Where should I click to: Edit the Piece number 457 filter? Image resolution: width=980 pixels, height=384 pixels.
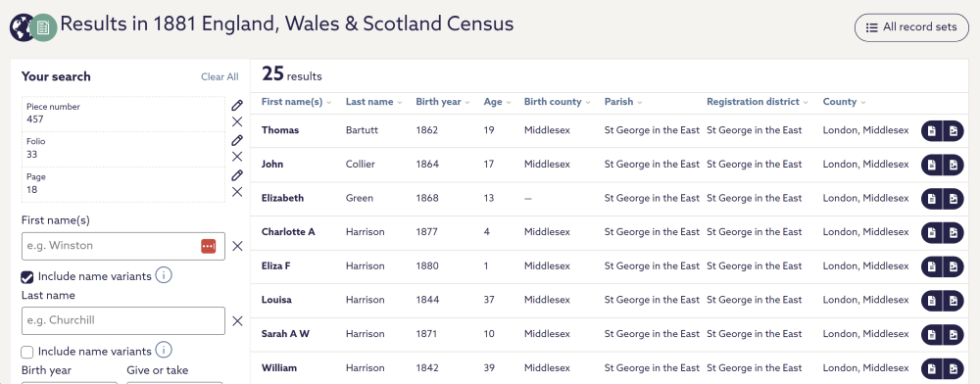click(237, 106)
